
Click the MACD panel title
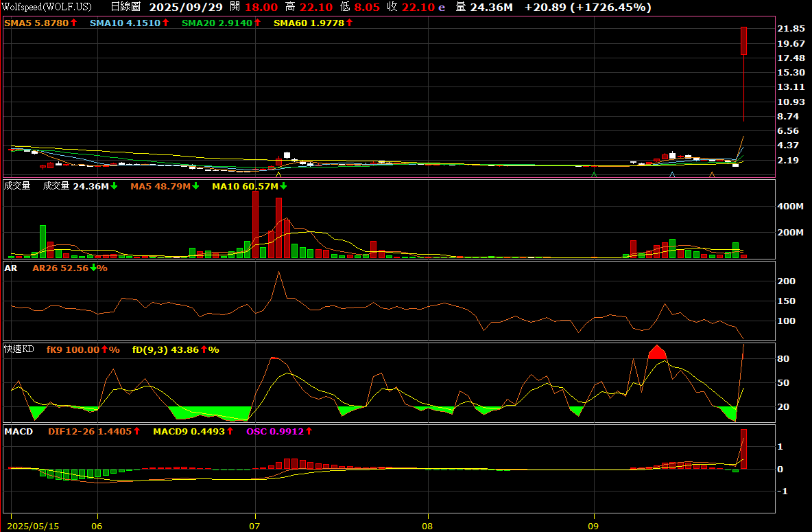[19, 431]
